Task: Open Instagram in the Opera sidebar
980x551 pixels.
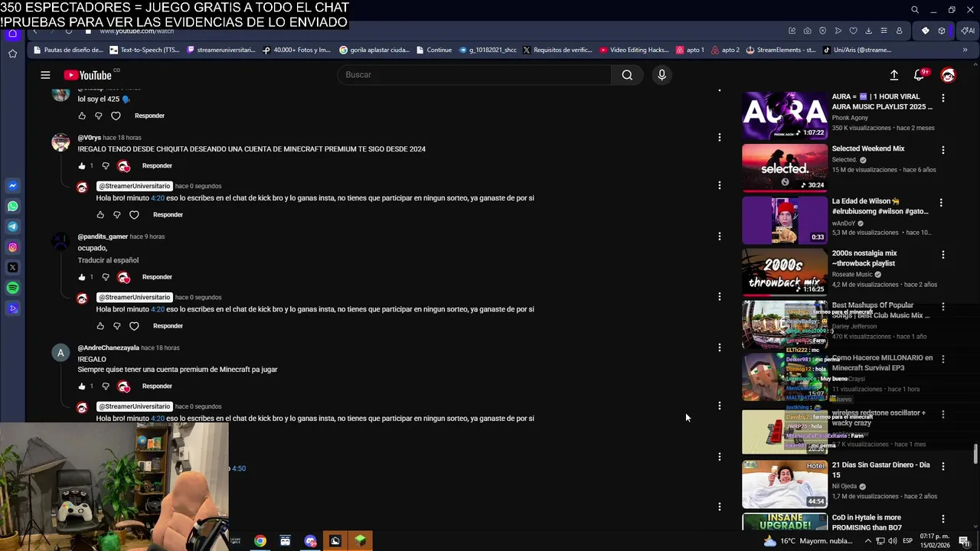Action: click(13, 247)
